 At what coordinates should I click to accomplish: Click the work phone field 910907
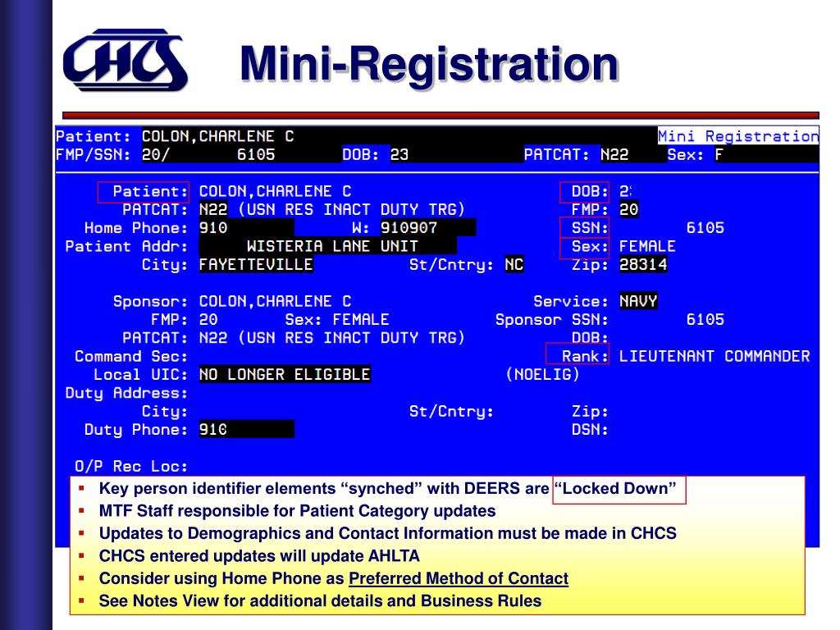(428, 228)
